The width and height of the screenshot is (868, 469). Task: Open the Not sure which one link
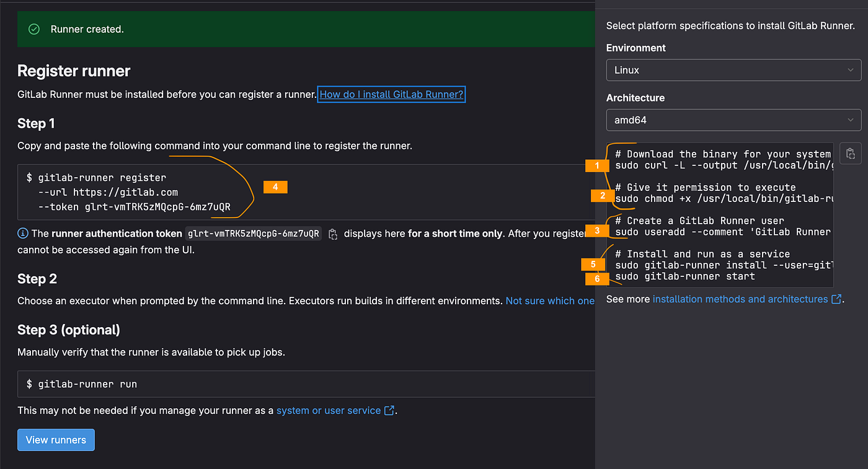[x=550, y=301]
